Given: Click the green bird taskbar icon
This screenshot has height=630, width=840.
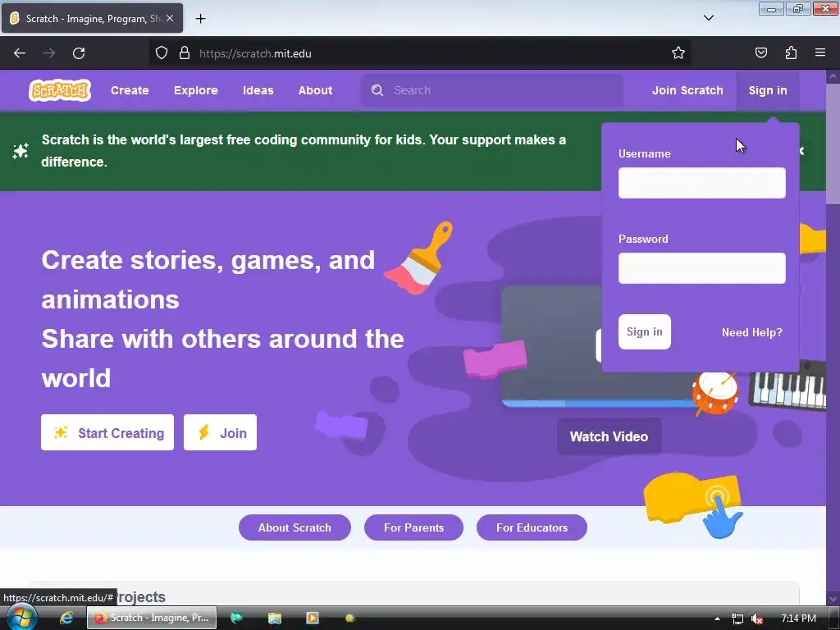Looking at the screenshot, I should (x=236, y=619).
